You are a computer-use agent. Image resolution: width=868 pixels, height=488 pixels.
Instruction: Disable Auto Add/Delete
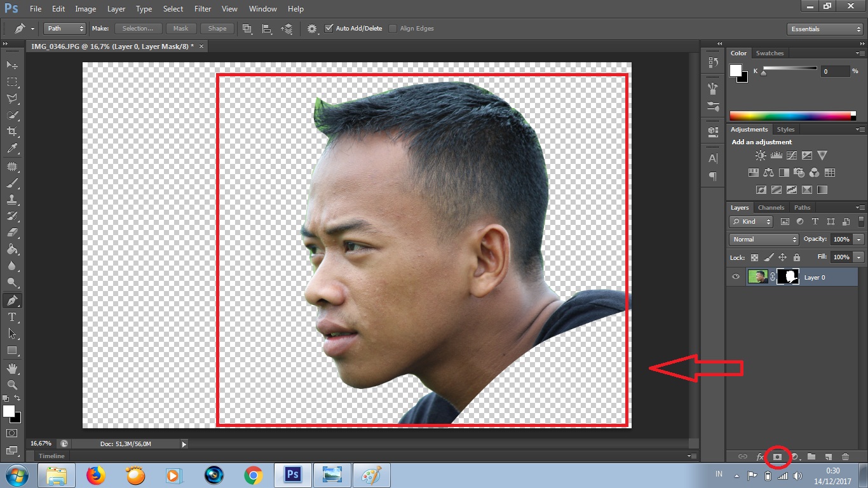pyautogui.click(x=329, y=28)
